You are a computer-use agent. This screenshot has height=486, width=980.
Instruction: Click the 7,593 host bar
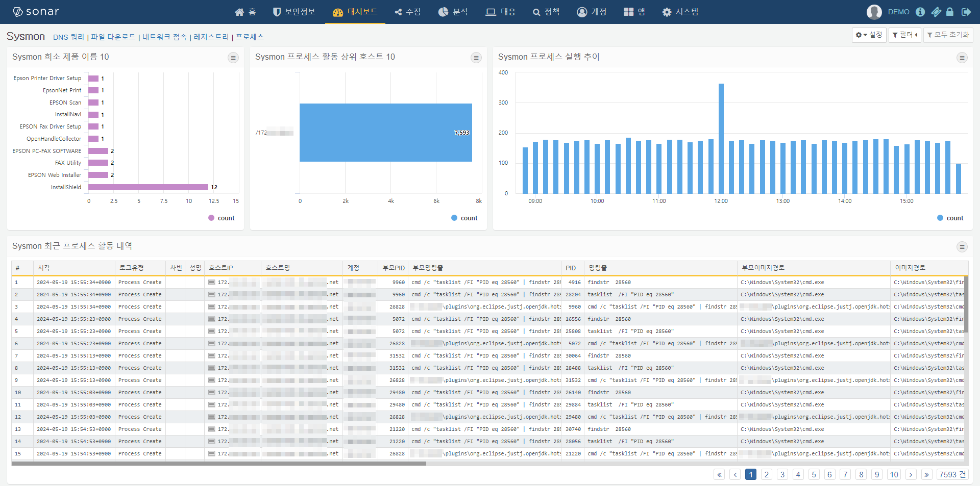click(x=385, y=133)
